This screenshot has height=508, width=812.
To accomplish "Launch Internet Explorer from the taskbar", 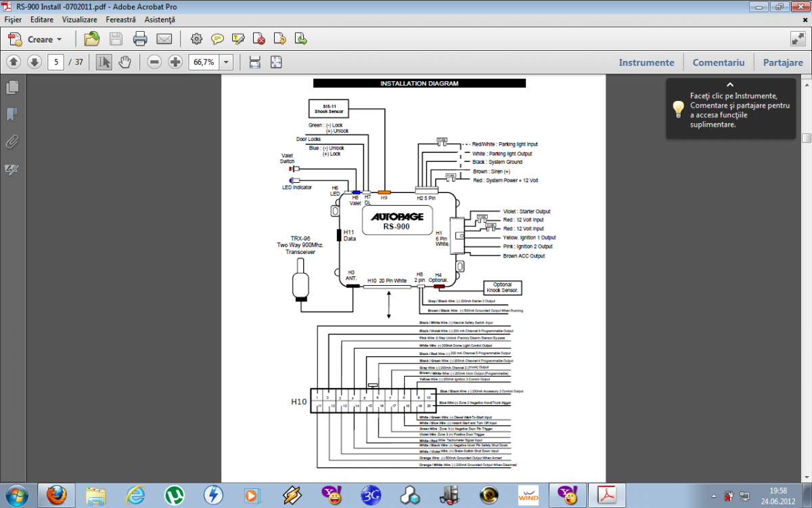I will click(135, 495).
